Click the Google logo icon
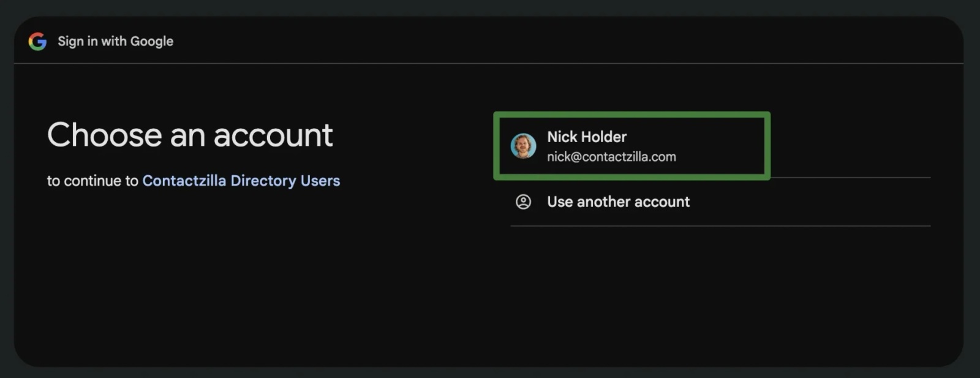The height and width of the screenshot is (378, 980). pyautogui.click(x=37, y=41)
